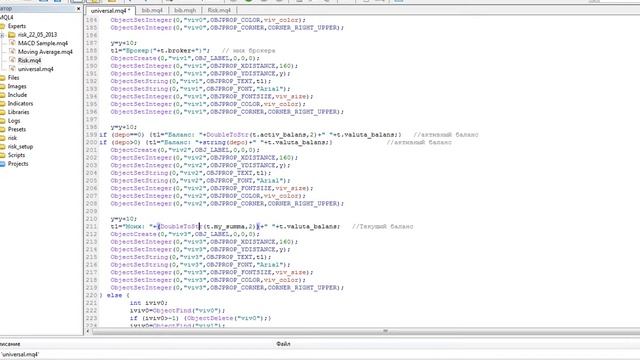The image size is (640, 360).
Task: Open the bib.mqh tab
Action: pos(184,10)
